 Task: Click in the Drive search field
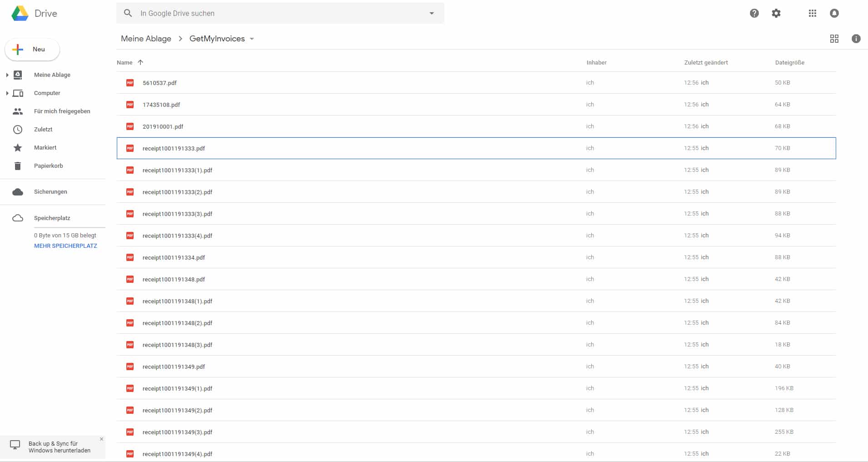280,13
